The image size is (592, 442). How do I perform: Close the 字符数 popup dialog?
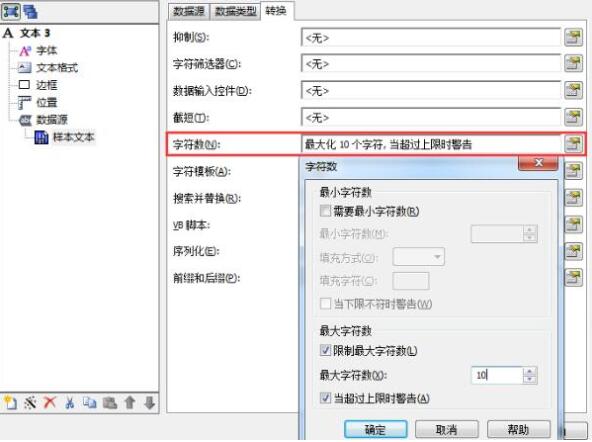(x=538, y=163)
